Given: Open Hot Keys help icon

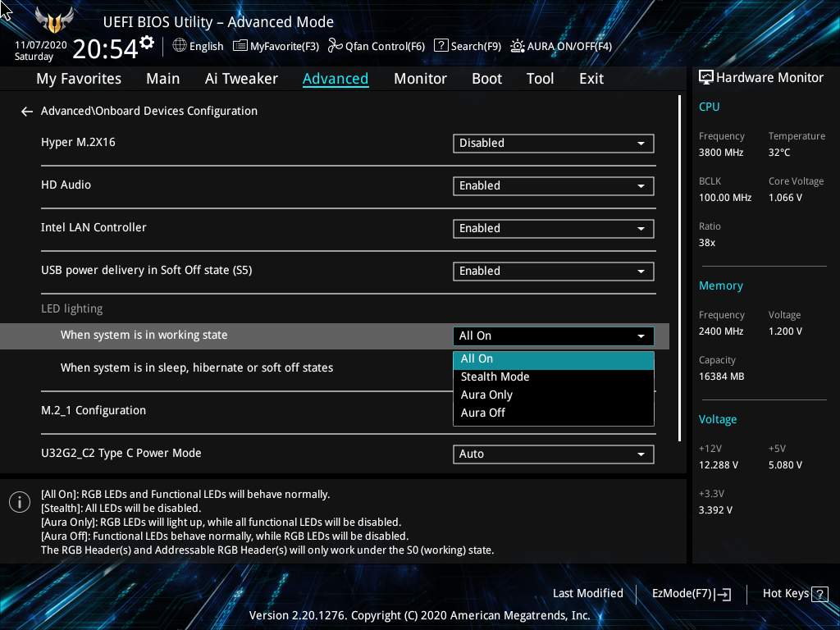Looking at the screenshot, I should pyautogui.click(x=819, y=594).
